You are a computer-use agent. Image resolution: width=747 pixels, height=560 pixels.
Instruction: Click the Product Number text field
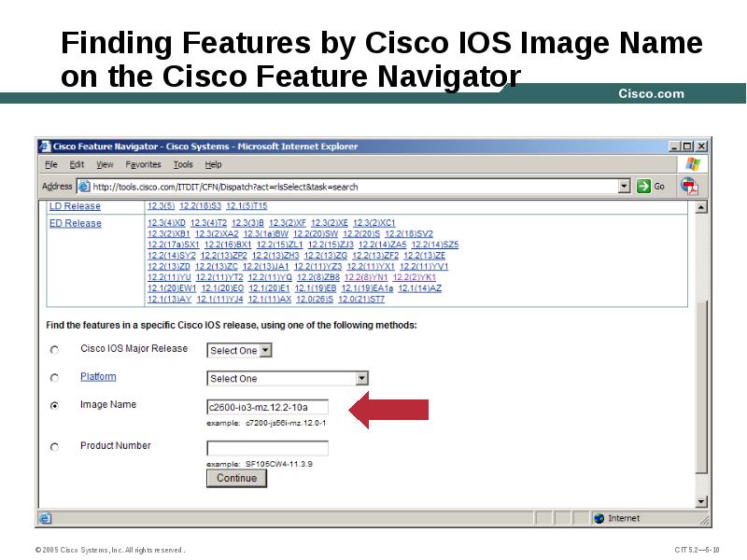tap(268, 448)
